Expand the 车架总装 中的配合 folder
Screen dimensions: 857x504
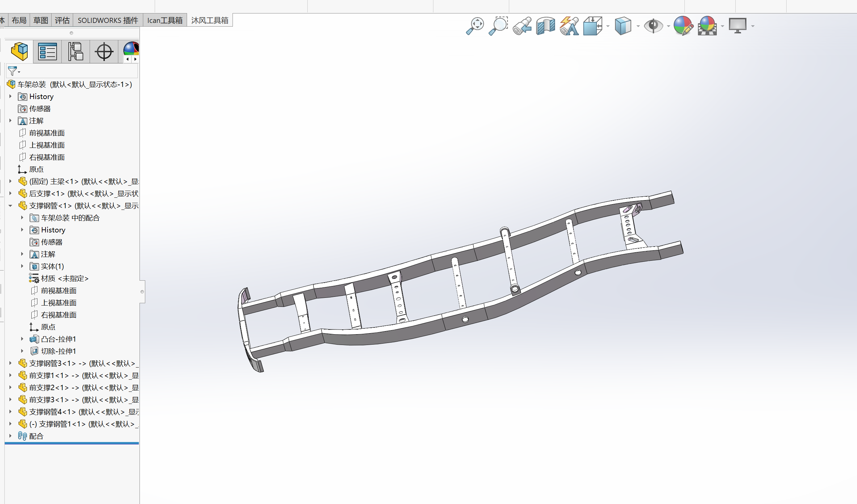click(23, 218)
